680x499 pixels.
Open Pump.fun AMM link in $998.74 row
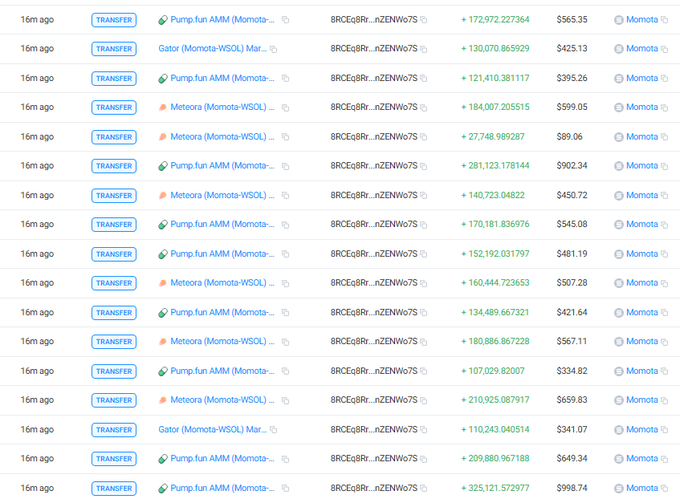(x=222, y=488)
